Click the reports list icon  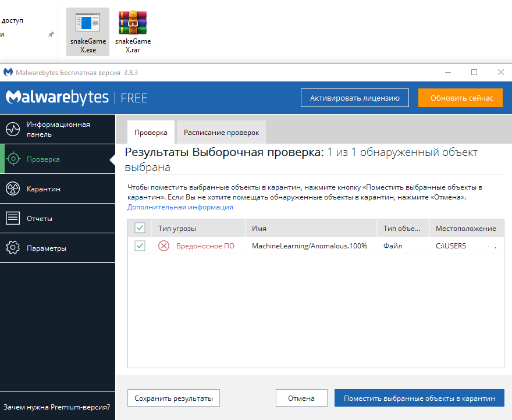click(x=13, y=218)
